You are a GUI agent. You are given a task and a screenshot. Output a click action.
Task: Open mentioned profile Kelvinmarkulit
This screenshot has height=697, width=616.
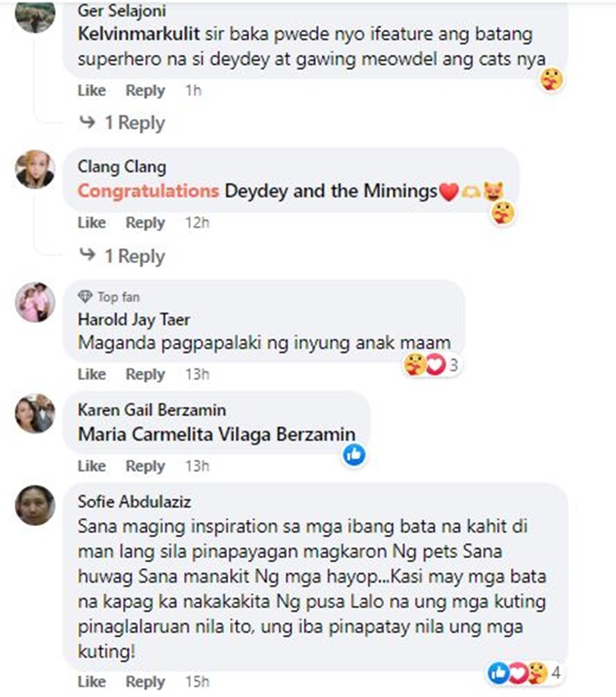(139, 35)
